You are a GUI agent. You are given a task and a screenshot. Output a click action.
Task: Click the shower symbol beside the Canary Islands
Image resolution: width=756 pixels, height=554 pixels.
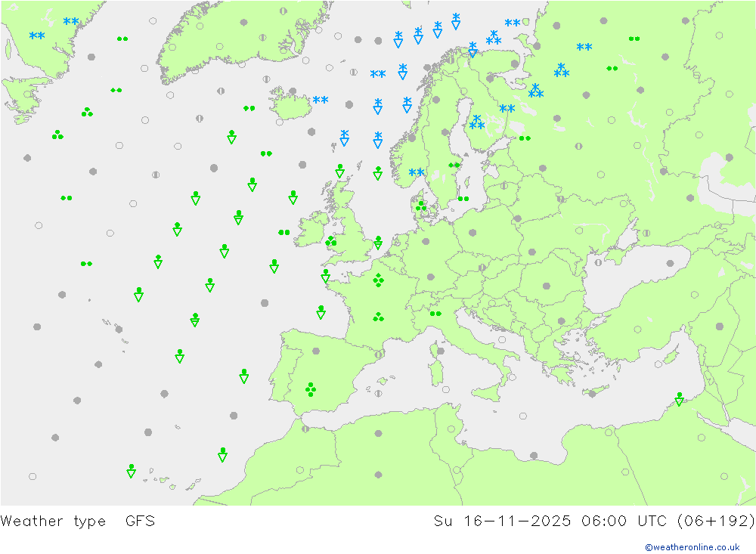click(131, 471)
